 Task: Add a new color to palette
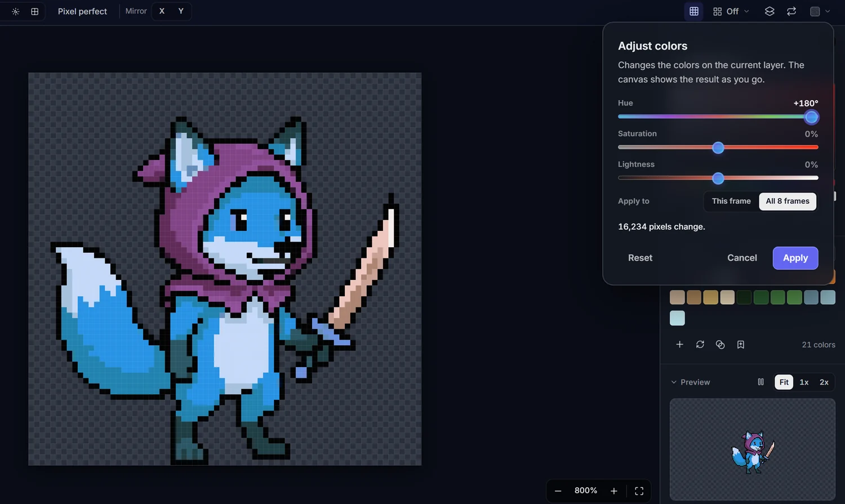coord(680,345)
